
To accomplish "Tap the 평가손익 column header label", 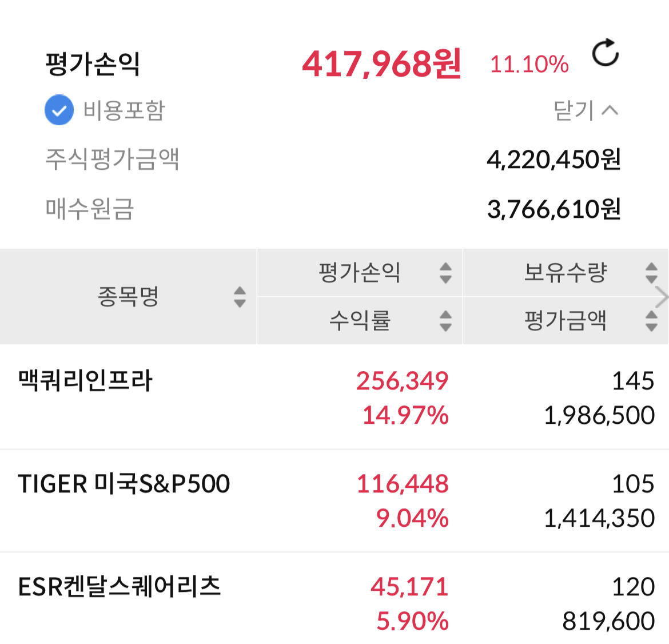I will pyautogui.click(x=359, y=273).
